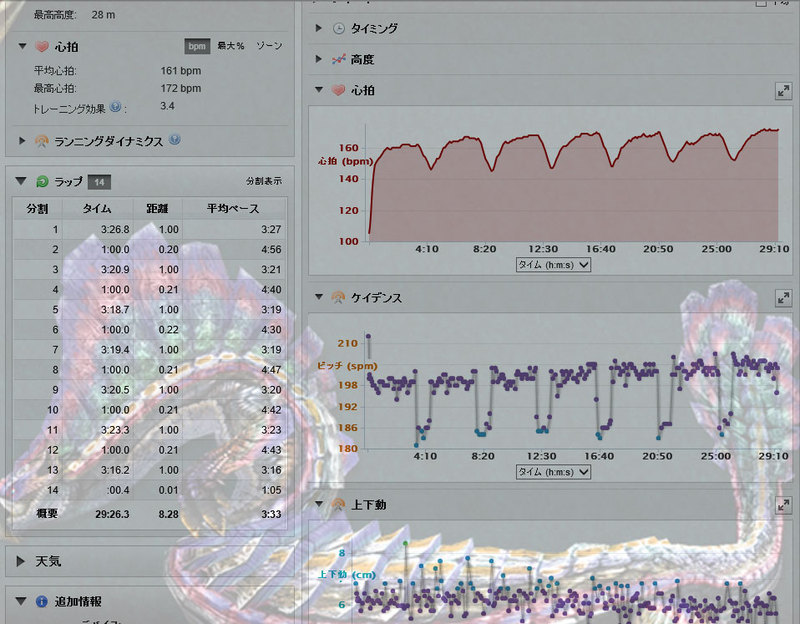This screenshot has width=800, height=624.
Task: Select lap 5 row in the lap table
Action: pos(148,310)
